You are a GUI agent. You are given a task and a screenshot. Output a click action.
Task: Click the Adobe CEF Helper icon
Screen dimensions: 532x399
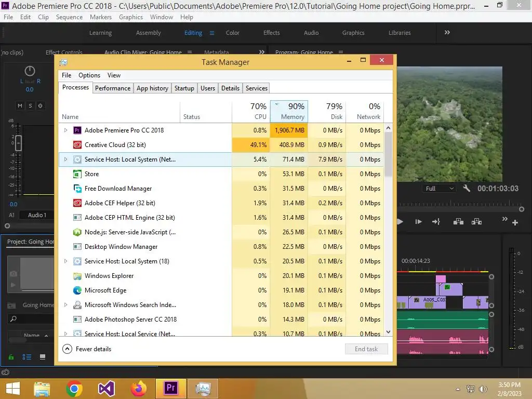[x=77, y=203]
